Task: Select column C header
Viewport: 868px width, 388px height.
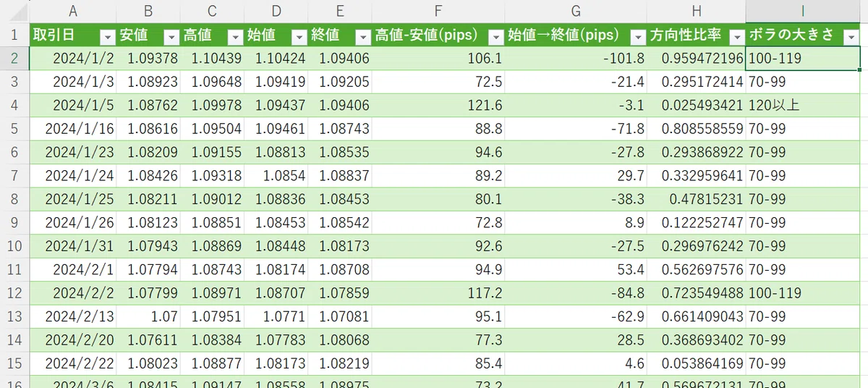Action: tap(212, 11)
